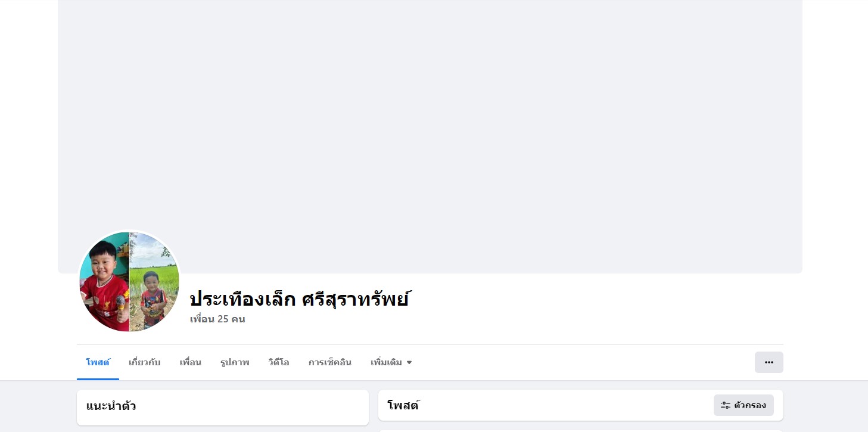Click the profile name ประเทืองเล็ก ศรีสุราทรัพย์
The image size is (868, 432).
pos(299,299)
